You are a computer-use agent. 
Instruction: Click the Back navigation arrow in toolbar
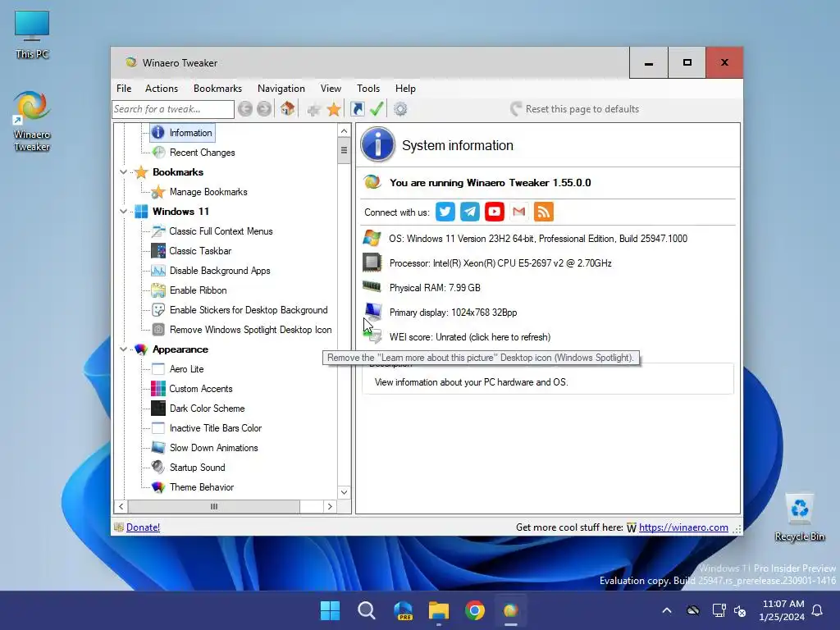click(244, 109)
